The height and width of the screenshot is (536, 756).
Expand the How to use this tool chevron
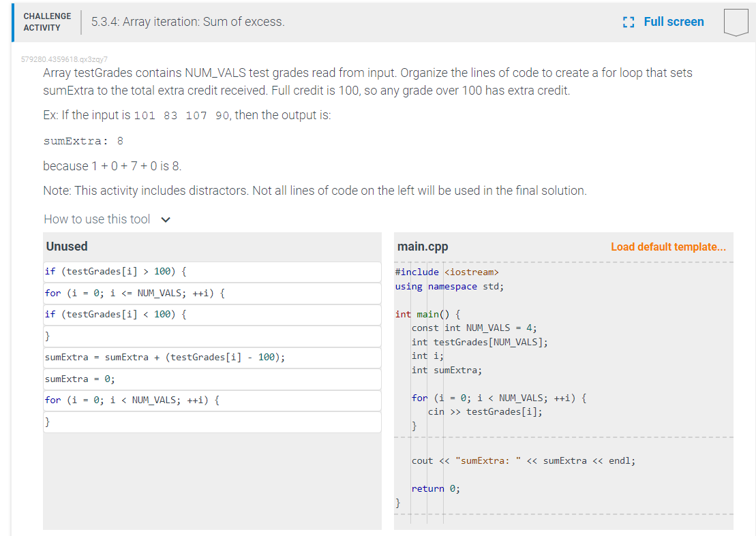pos(164,219)
